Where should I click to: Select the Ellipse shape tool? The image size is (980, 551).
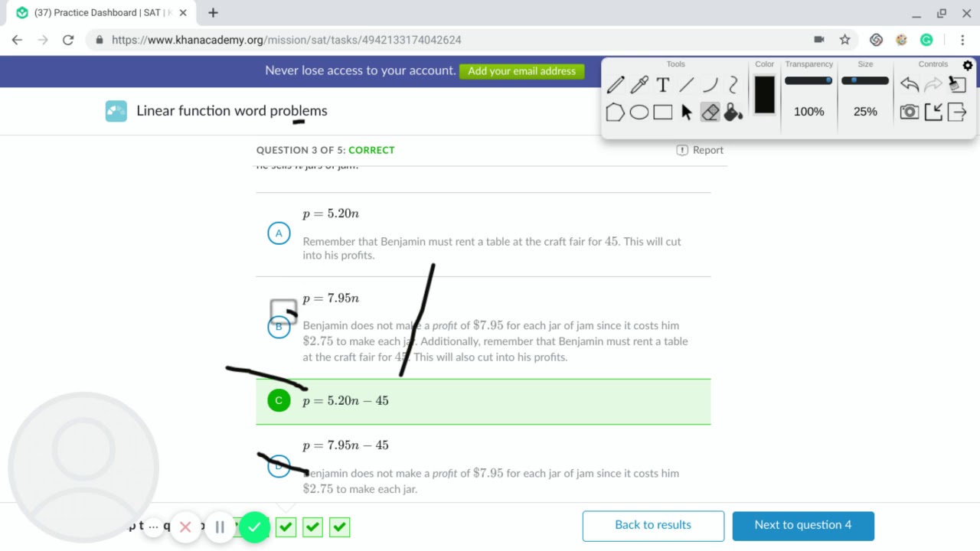(x=639, y=112)
